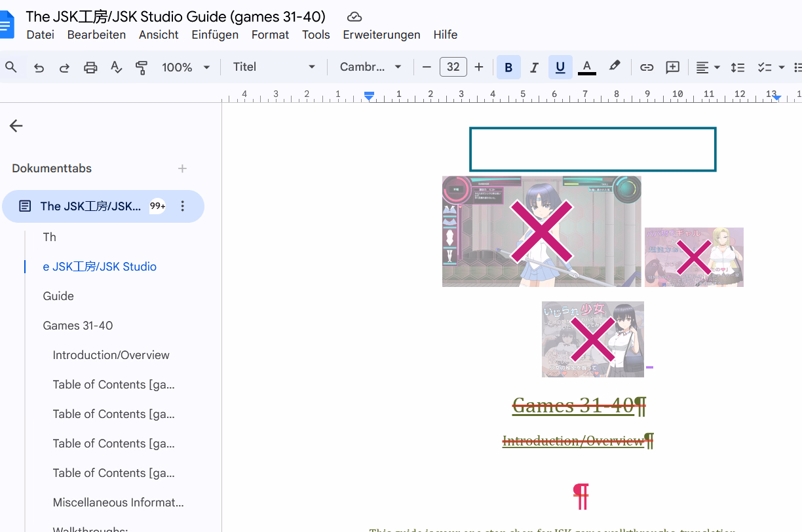Viewport: 802px width, 532px height.
Task: Click the font size field showing 32
Action: pos(453,67)
